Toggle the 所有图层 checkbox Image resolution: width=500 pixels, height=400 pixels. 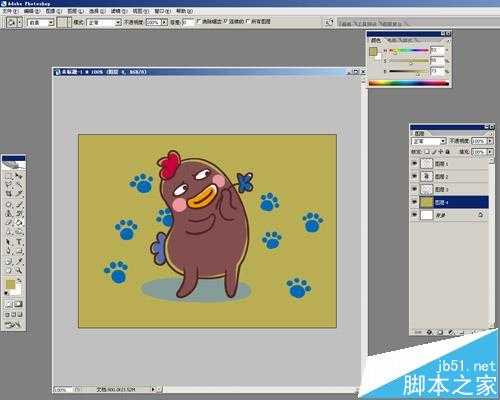(248, 21)
